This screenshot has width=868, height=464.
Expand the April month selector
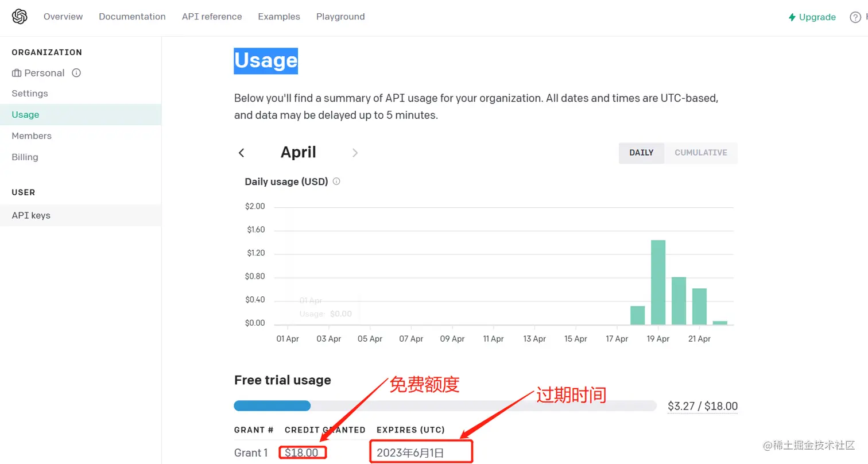coord(298,152)
